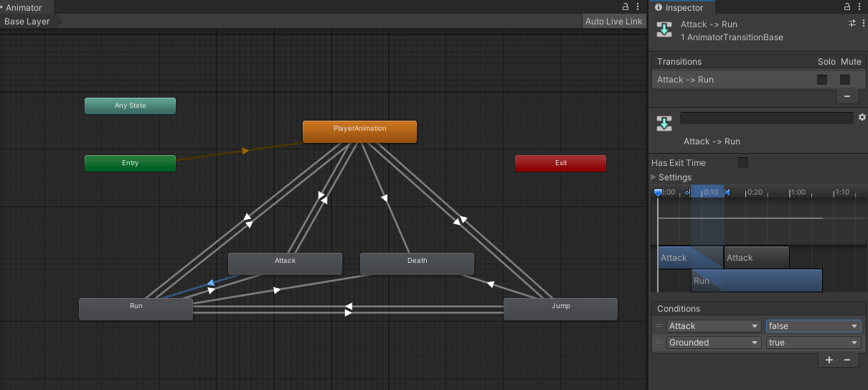Open the Animator panel kebab menu
This screenshot has width=868, height=390.
pos(638,7)
